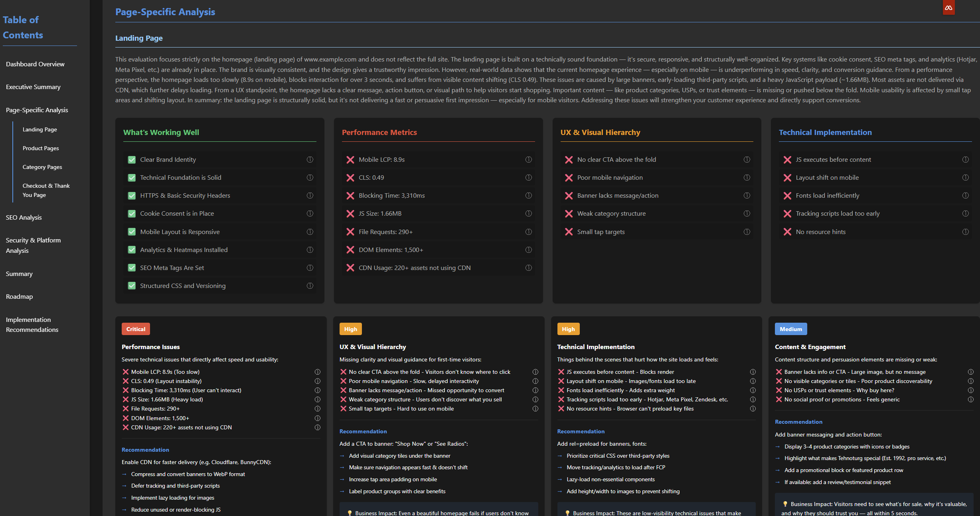Open Checkout & Thank You Page link

pos(46,190)
